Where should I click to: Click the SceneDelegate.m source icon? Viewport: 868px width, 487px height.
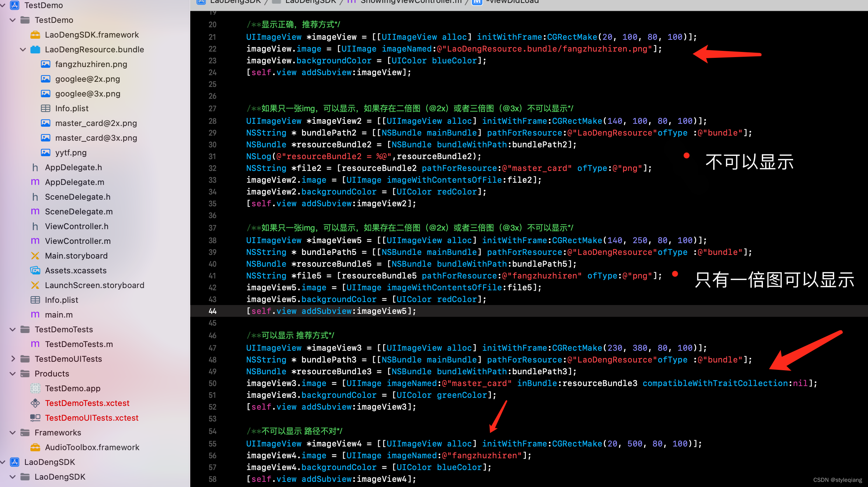(x=35, y=212)
